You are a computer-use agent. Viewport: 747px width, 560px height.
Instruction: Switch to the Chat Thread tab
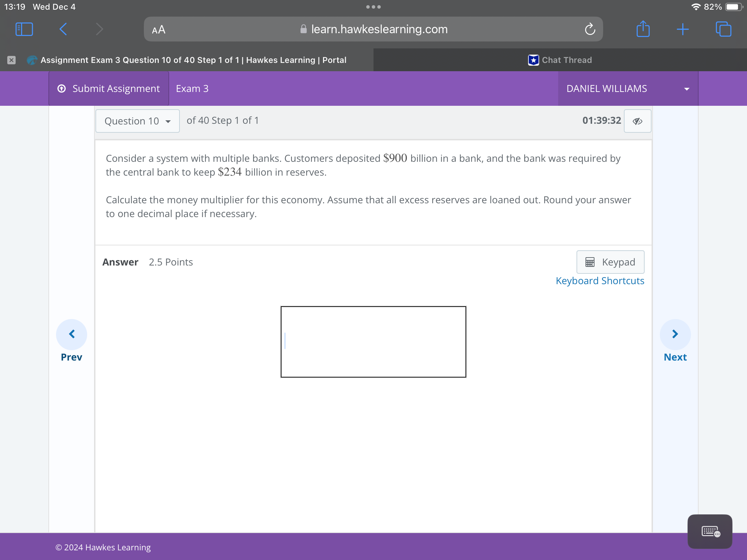pos(560,60)
